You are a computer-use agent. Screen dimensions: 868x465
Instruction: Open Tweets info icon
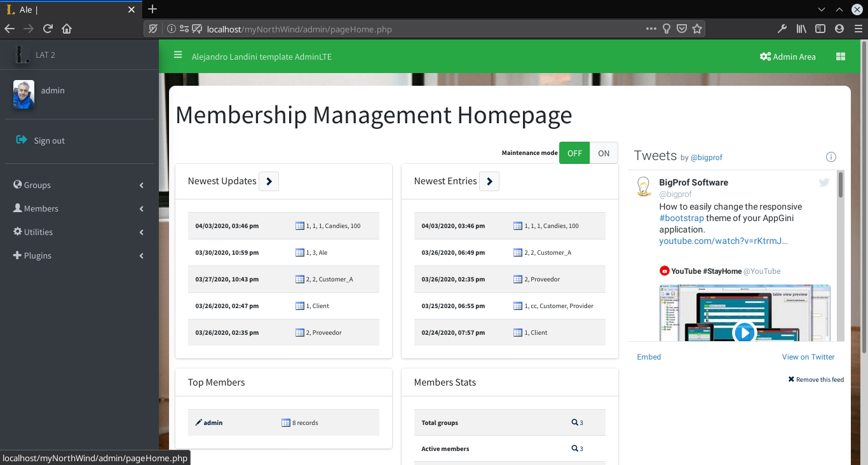(x=831, y=157)
